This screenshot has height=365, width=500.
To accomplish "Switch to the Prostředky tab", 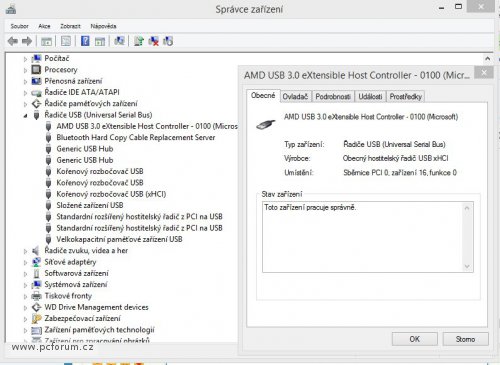I will 406,97.
